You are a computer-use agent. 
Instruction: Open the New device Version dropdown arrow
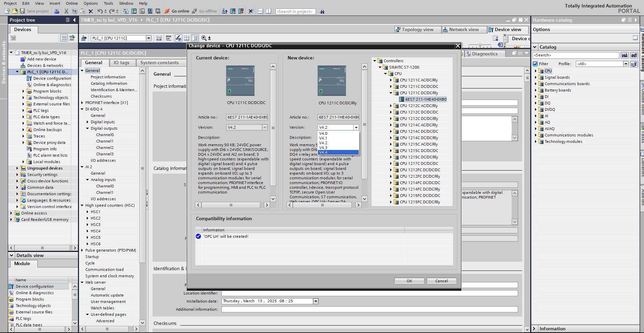click(x=356, y=127)
